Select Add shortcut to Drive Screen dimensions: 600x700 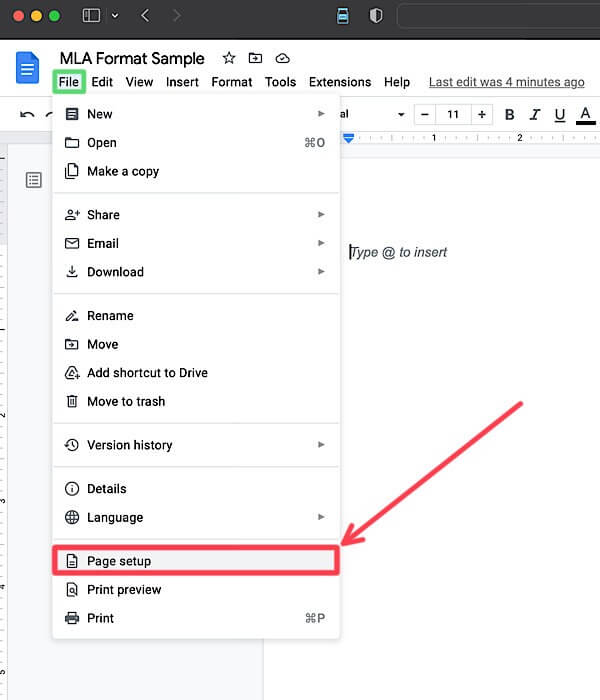[x=196, y=373]
